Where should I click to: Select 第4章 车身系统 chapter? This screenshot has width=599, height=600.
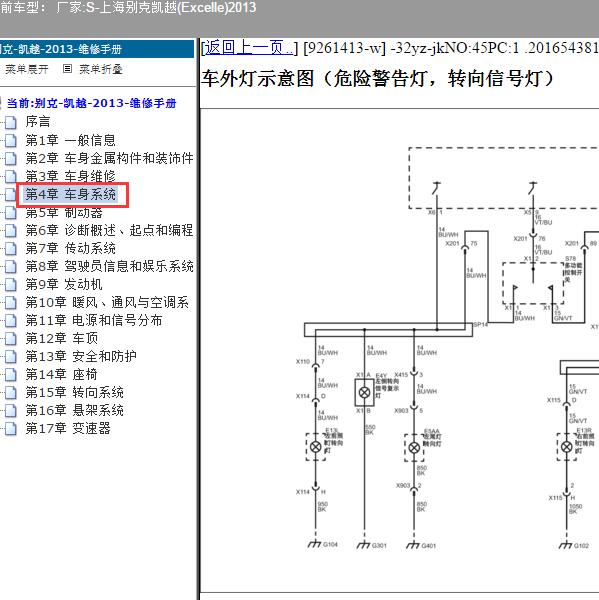click(70, 194)
